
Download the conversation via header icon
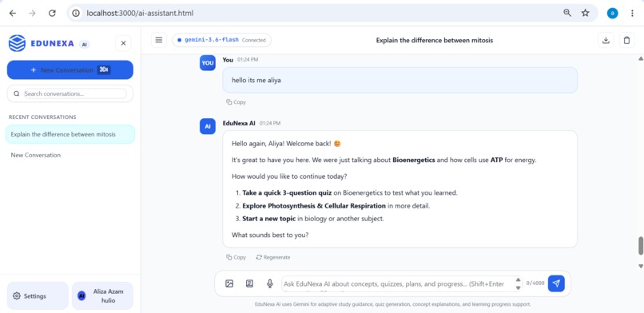pos(606,40)
